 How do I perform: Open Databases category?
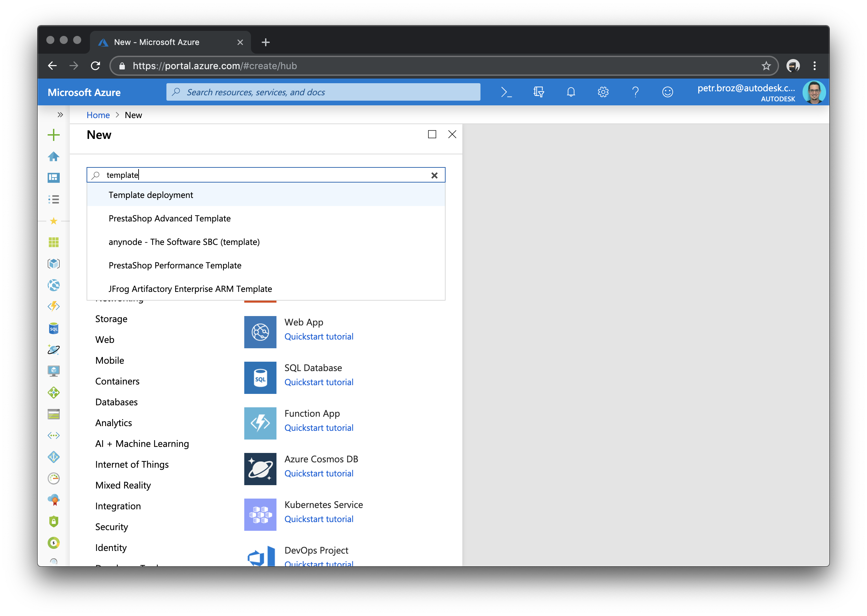(x=116, y=403)
